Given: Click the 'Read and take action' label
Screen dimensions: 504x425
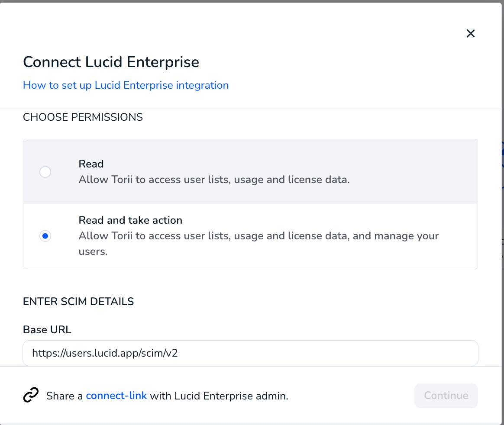Looking at the screenshot, I should coord(130,220).
